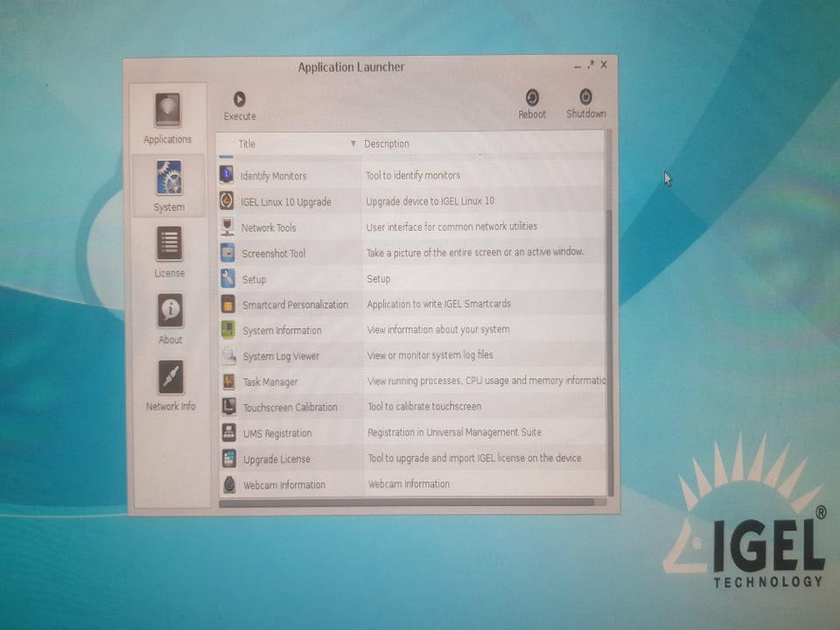Click 'Tool to upgrade and import IGEL license'
This screenshot has width=840, height=630.
474,458
